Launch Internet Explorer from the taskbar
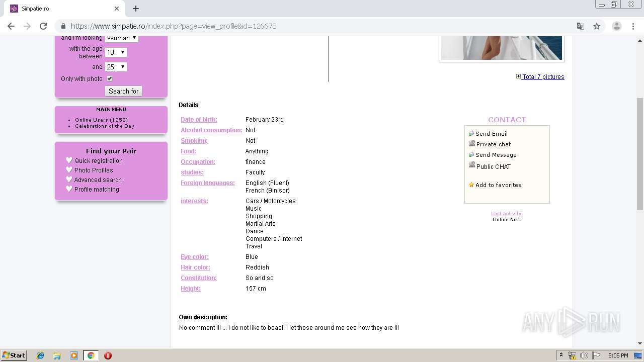Image resolution: width=644 pixels, height=362 pixels. [x=40, y=355]
